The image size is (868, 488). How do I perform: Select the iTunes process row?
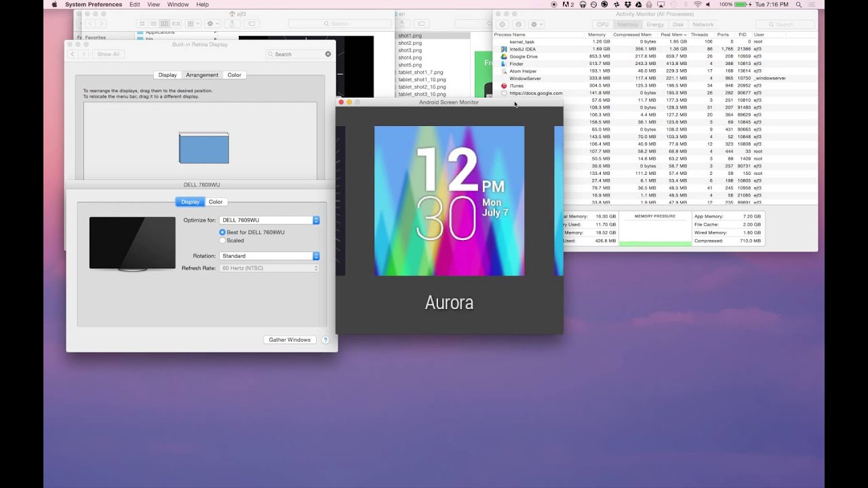point(654,86)
